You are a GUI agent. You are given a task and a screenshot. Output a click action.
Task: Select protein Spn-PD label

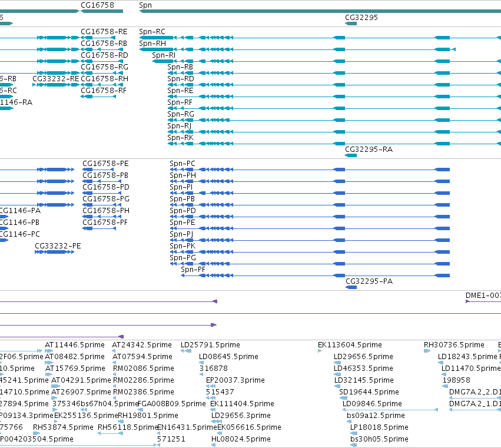pos(183,211)
